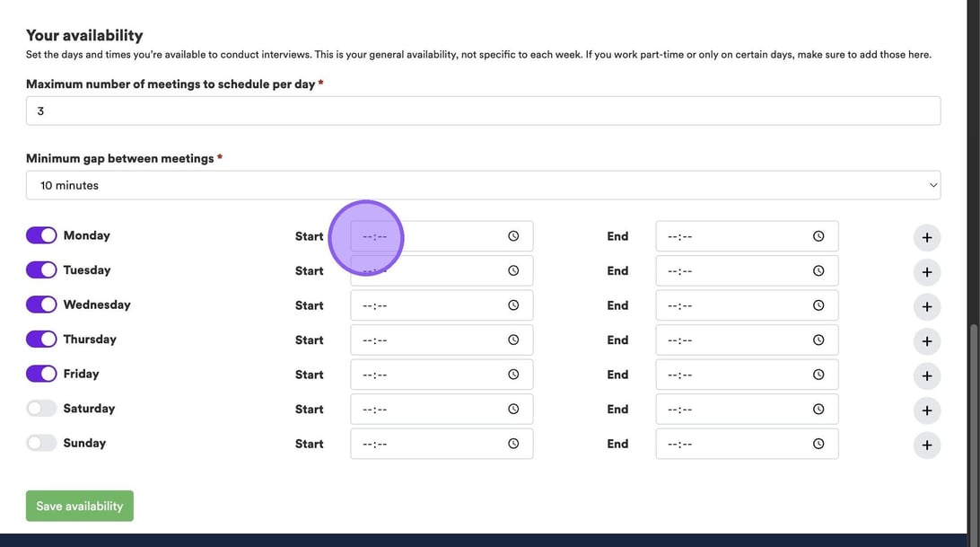980x547 pixels.
Task: Toggle off Wednesday availability
Action: 41,304
